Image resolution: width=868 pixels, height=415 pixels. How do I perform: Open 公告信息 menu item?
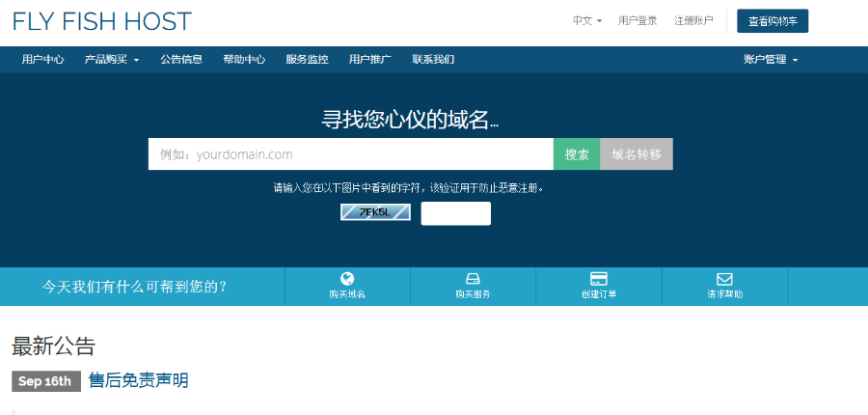point(181,59)
